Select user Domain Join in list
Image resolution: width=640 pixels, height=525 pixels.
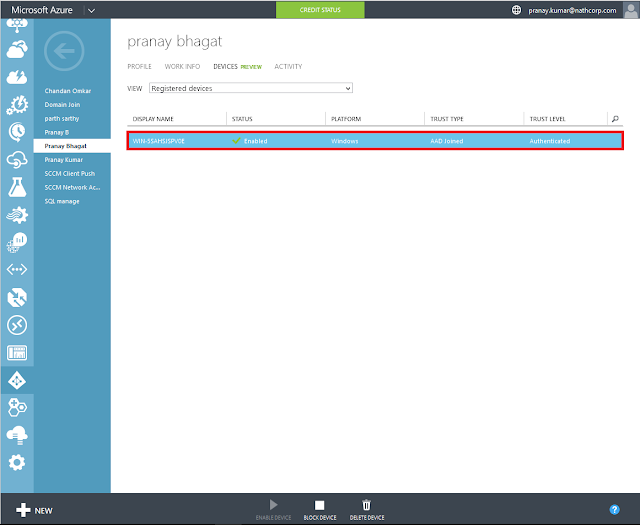tap(62, 105)
